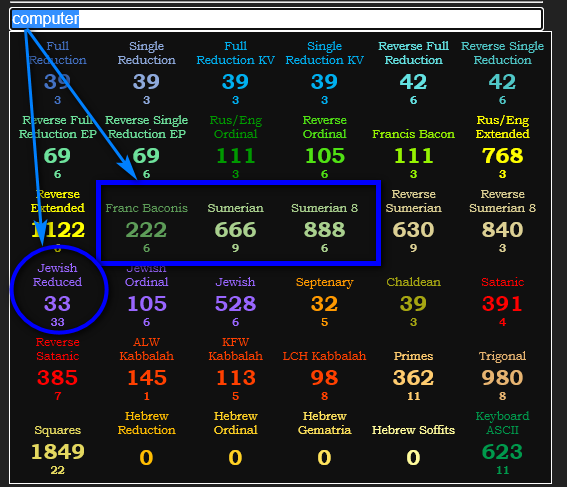
Task: Click the Squares cipher value 1849
Action: click(57, 452)
